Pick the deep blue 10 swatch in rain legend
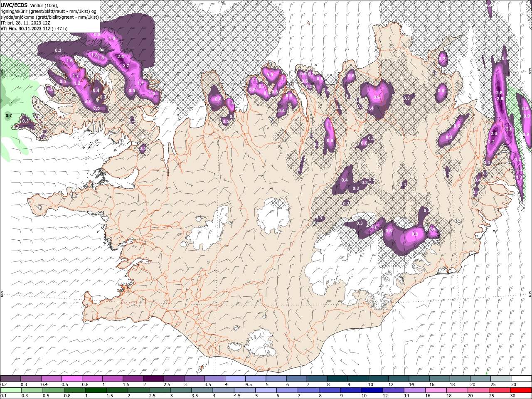Viewport: 532px width, 399px height. click(x=372, y=390)
